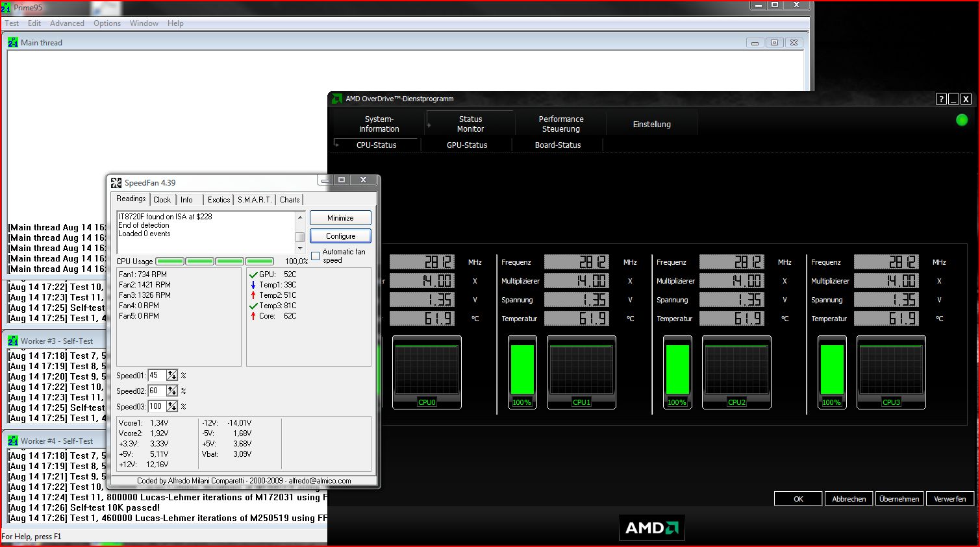Click the SpeedFan title bar icon

pos(116,183)
